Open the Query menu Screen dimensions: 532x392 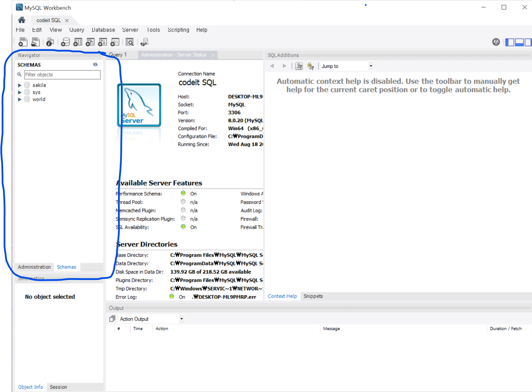coord(77,30)
